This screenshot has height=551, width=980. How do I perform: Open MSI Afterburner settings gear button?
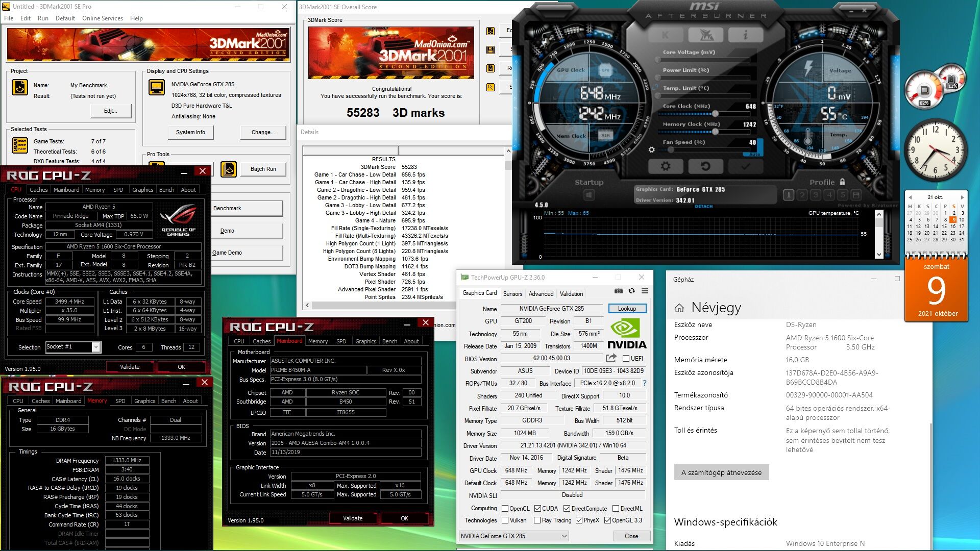665,166
